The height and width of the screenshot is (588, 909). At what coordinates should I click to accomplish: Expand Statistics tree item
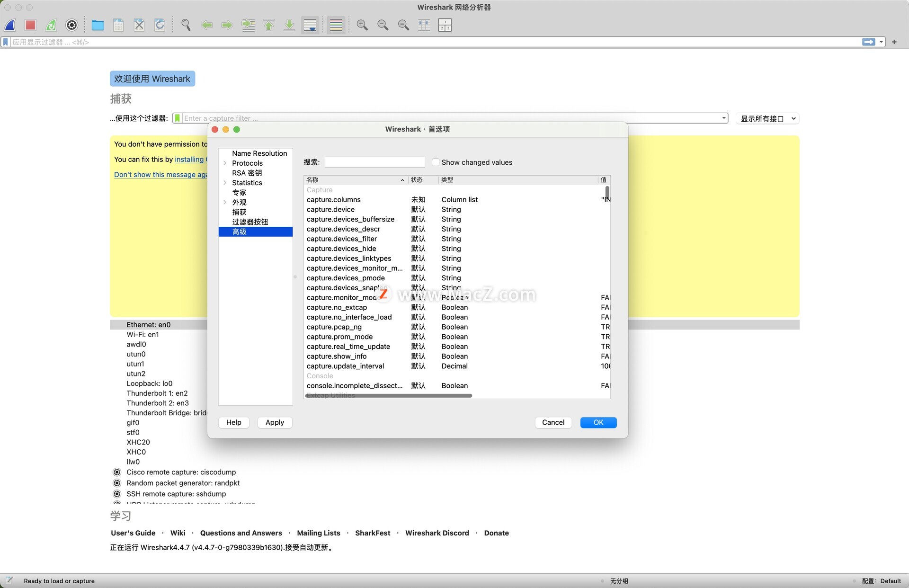[225, 183]
